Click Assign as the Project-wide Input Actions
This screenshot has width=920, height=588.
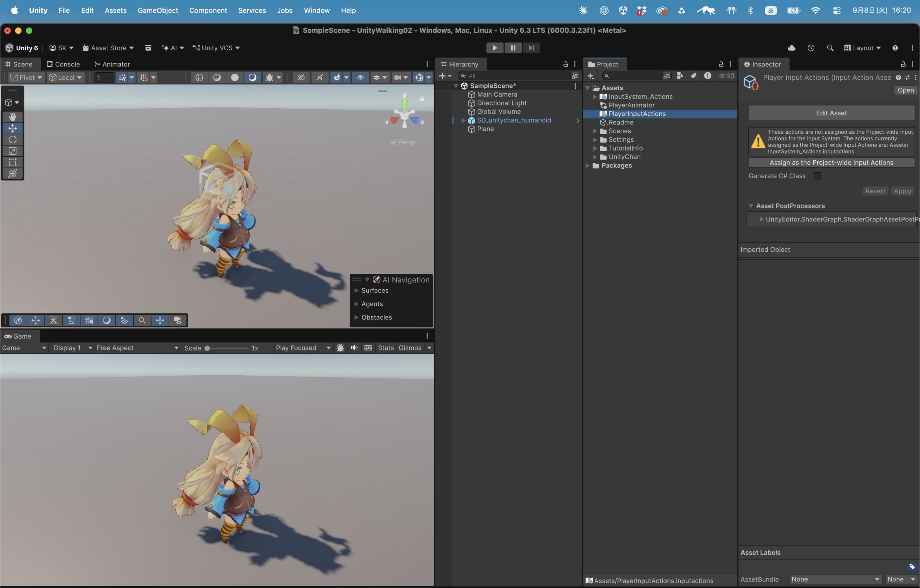tap(831, 162)
